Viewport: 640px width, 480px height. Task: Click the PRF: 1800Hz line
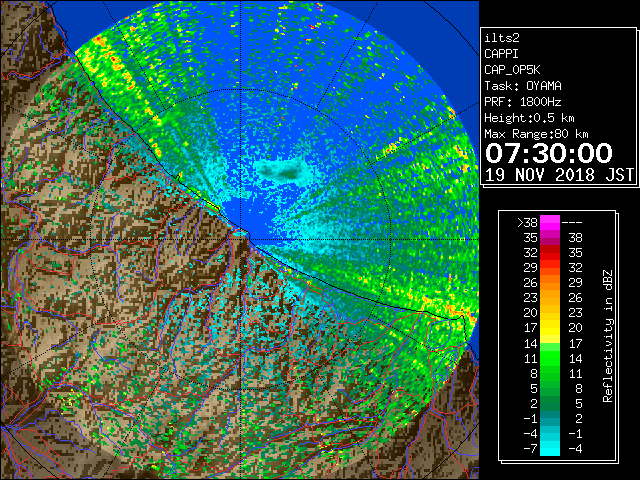[x=523, y=102]
